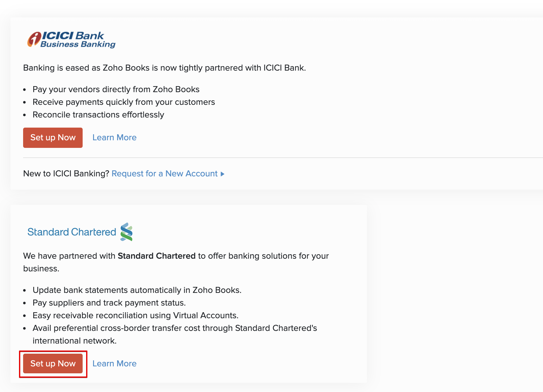Click the bold Standard Chartered text in paragraph

coord(156,256)
